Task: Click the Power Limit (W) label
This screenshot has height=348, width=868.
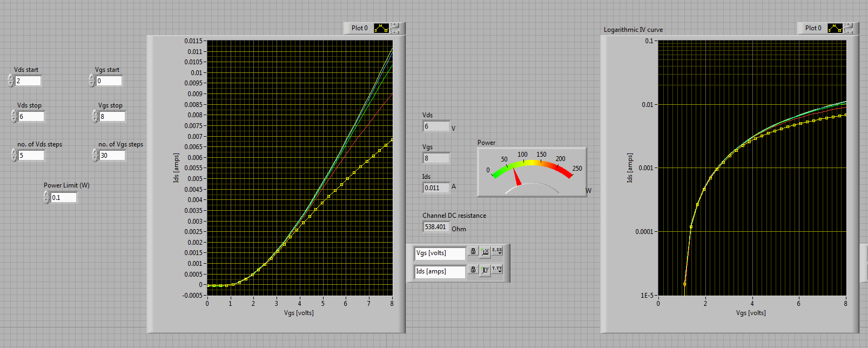Action: 67,185
